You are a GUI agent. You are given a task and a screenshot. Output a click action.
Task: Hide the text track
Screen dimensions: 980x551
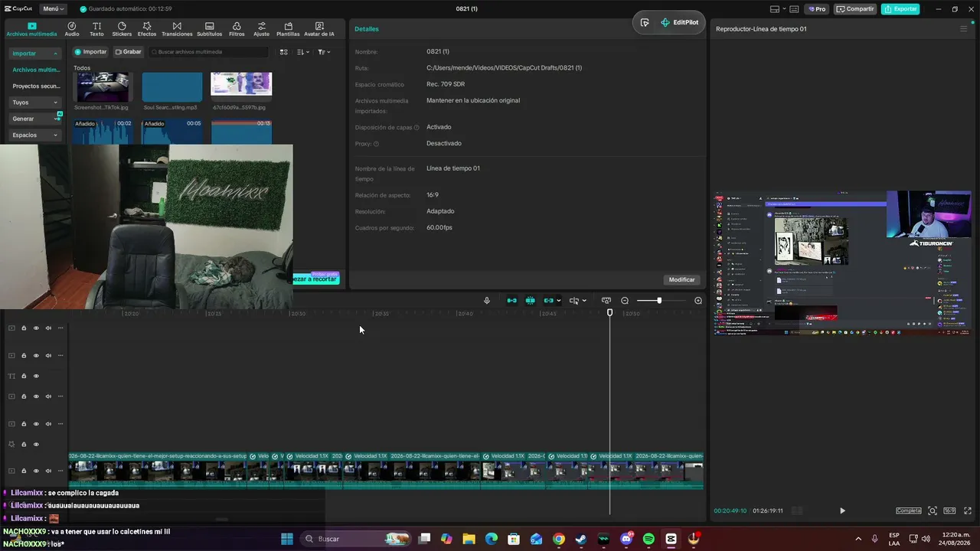pyautogui.click(x=36, y=377)
